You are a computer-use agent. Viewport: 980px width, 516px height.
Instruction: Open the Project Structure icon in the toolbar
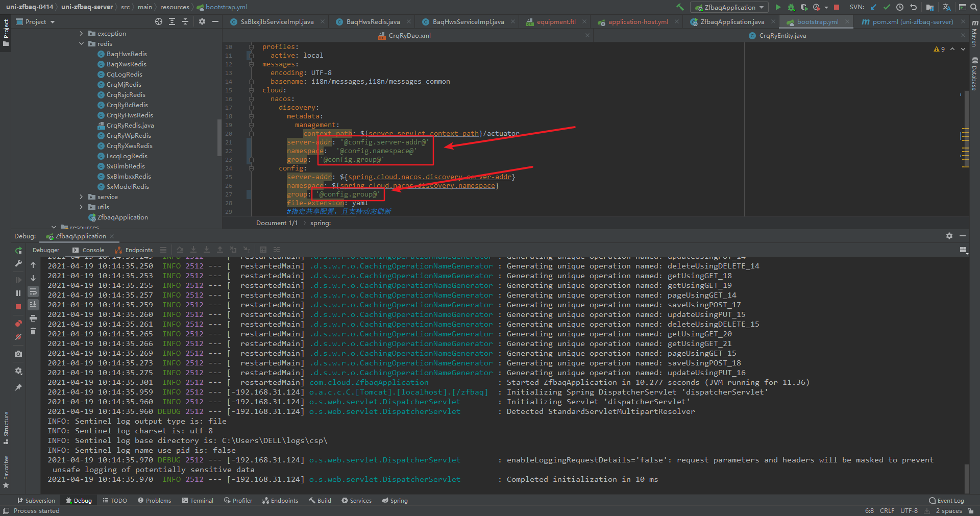click(x=929, y=7)
